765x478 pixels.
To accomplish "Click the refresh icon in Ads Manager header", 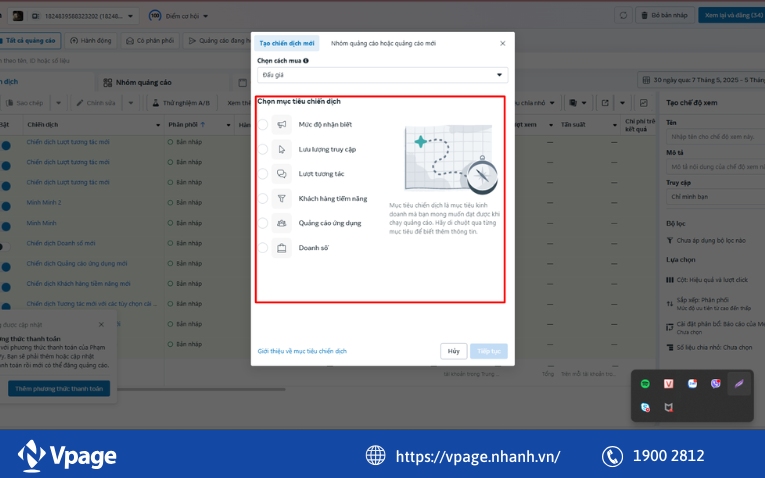I will coord(623,15).
